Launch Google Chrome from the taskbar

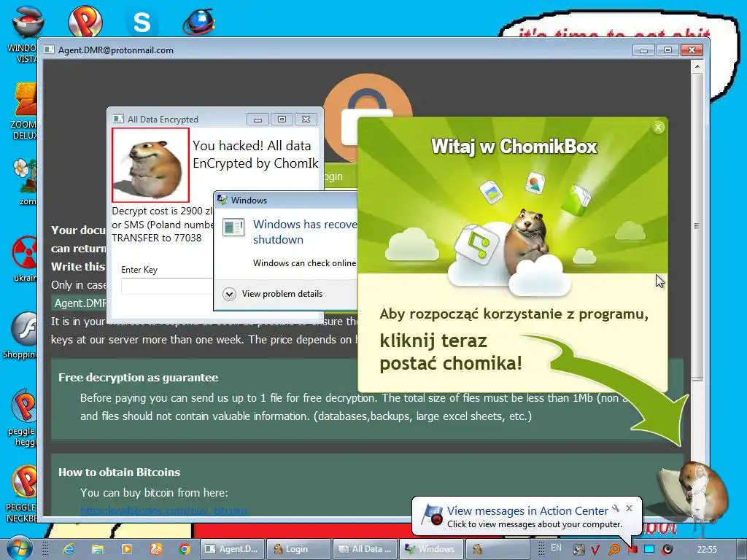[x=185, y=549]
